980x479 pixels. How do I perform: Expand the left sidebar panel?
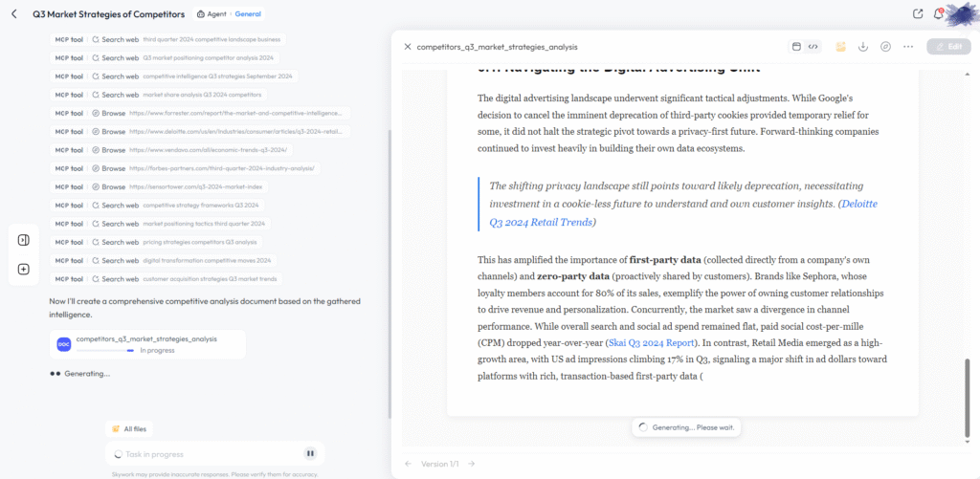pyautogui.click(x=24, y=240)
